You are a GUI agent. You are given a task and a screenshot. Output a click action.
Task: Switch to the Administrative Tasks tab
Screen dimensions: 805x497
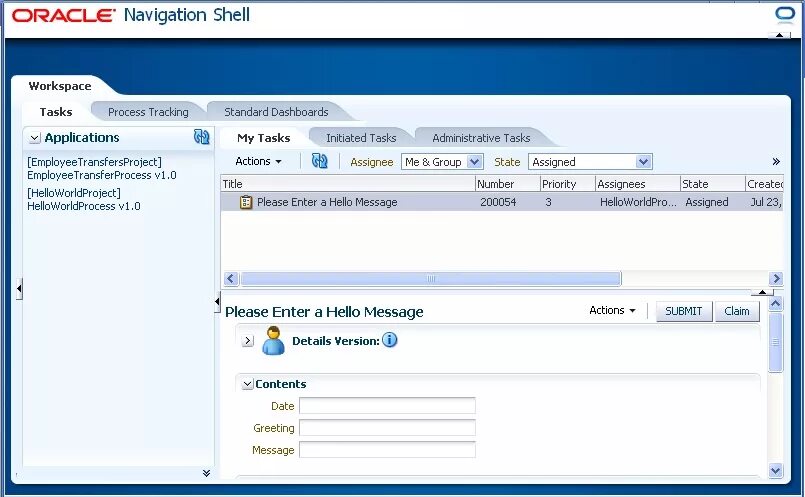[x=481, y=138]
